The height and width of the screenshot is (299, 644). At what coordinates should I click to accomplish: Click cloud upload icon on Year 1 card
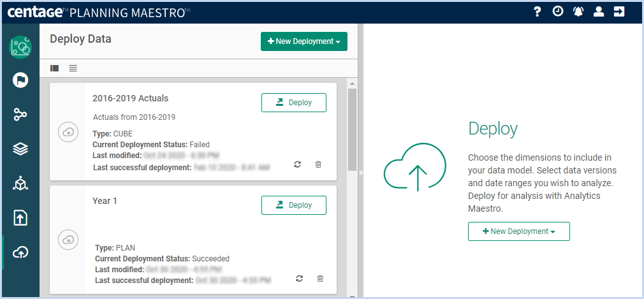(x=68, y=240)
